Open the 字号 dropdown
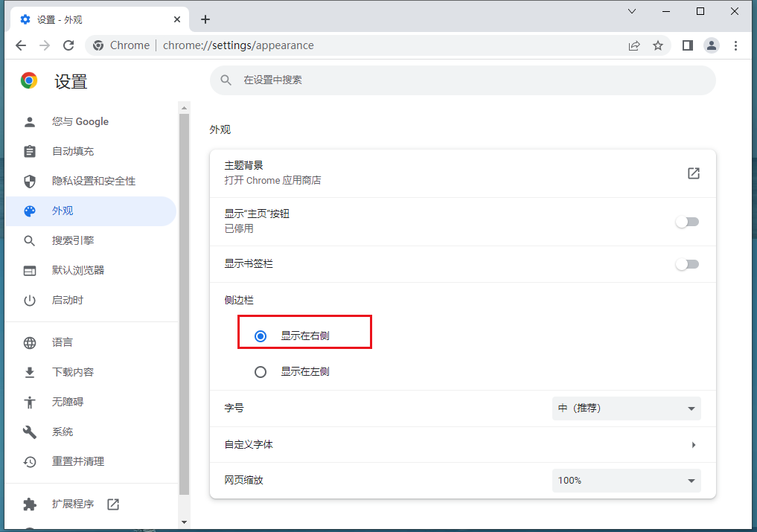This screenshot has width=757, height=532. pos(626,408)
